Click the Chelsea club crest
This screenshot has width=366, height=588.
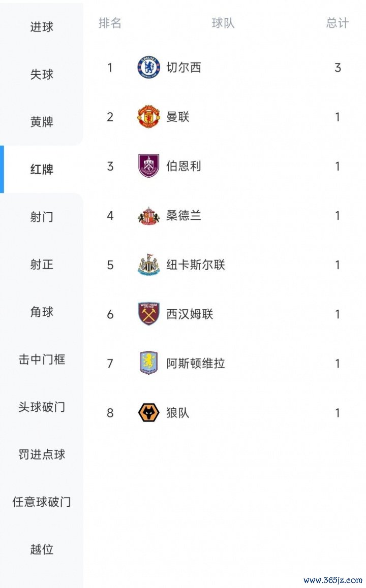pyautogui.click(x=148, y=68)
